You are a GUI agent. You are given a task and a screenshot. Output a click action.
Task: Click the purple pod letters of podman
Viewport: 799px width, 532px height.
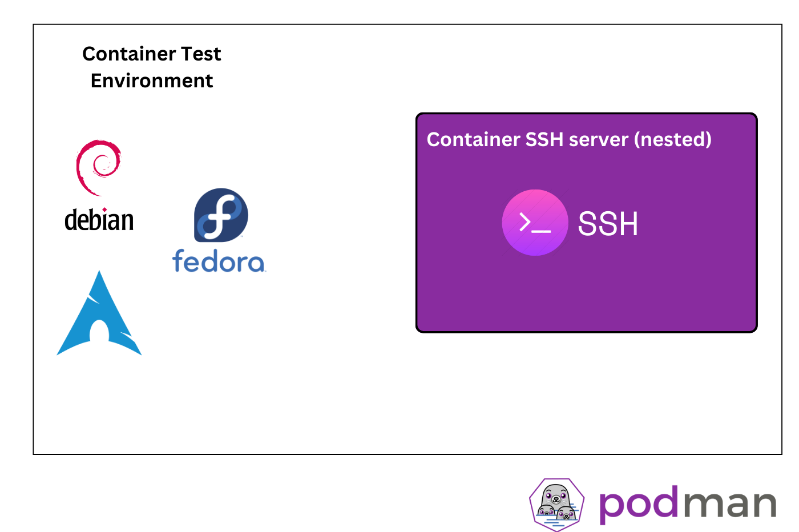click(x=639, y=505)
